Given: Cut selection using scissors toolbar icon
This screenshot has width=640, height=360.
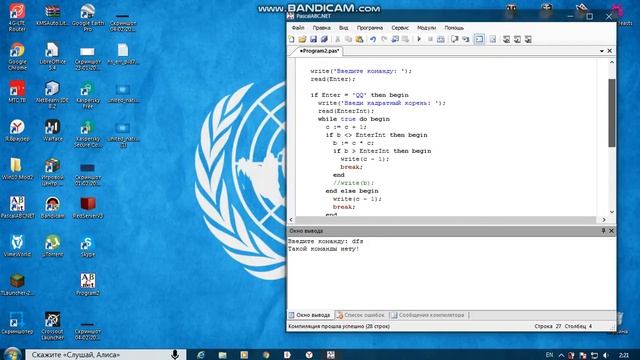Looking at the screenshot, I should pos(338,39).
